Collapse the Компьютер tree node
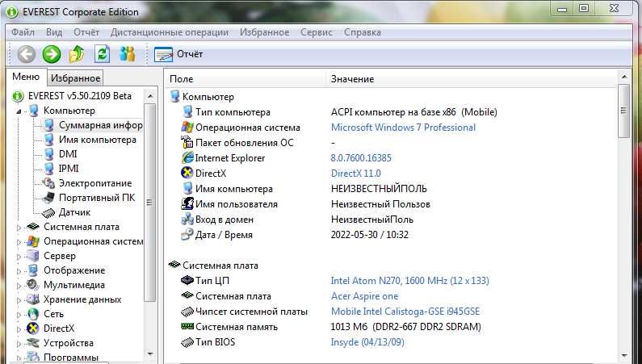This screenshot has width=642, height=364. [19, 111]
